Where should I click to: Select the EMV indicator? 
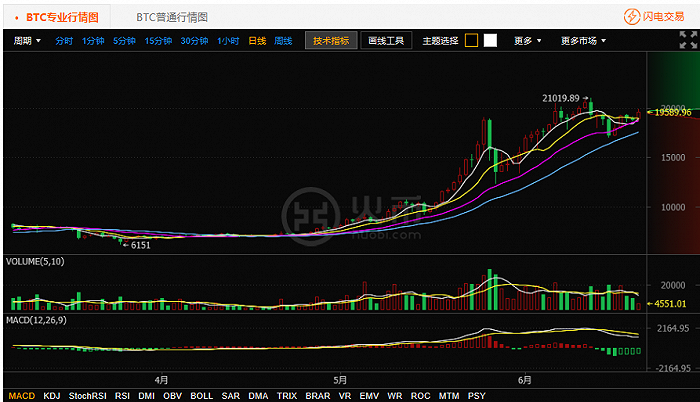coord(369,396)
